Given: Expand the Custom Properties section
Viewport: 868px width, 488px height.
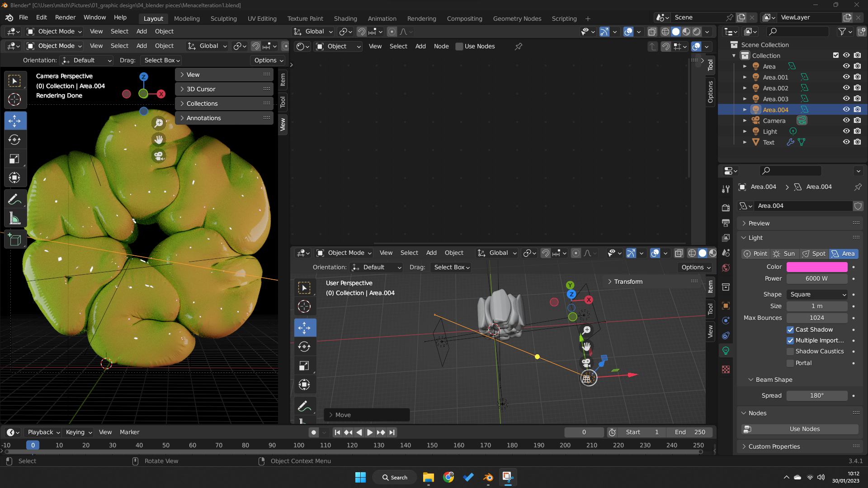Looking at the screenshot, I should [774, 446].
